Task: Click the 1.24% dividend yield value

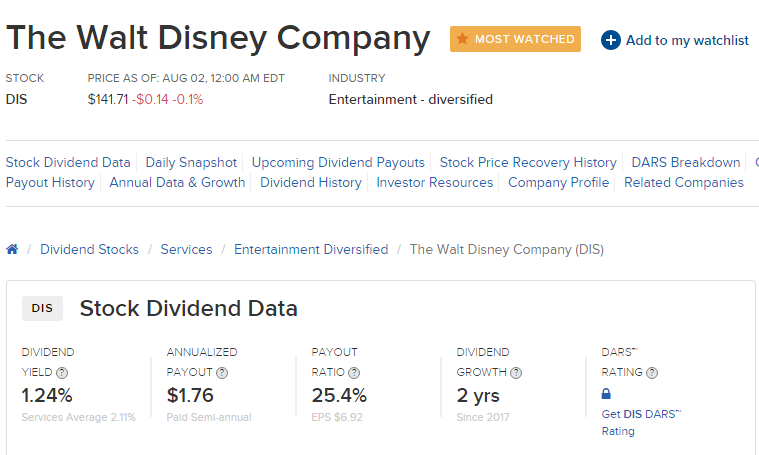Action: point(47,395)
